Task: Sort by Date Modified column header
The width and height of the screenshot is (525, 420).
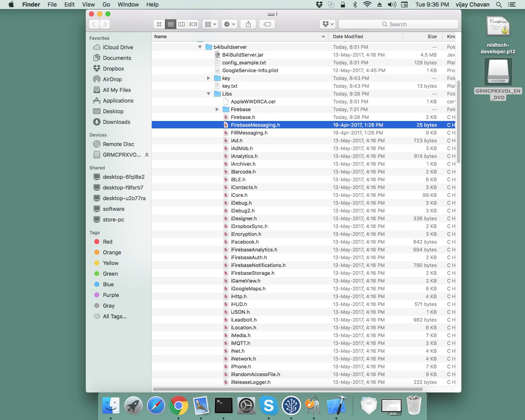Action: tap(365, 37)
